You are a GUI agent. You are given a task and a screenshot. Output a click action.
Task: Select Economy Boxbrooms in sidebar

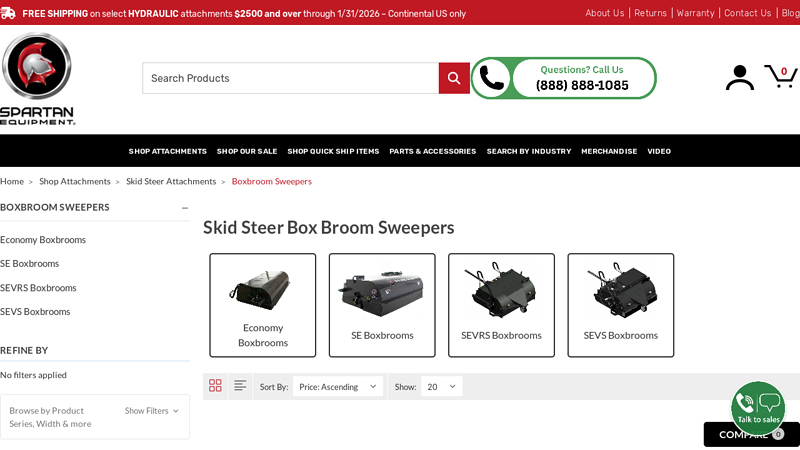(x=43, y=240)
